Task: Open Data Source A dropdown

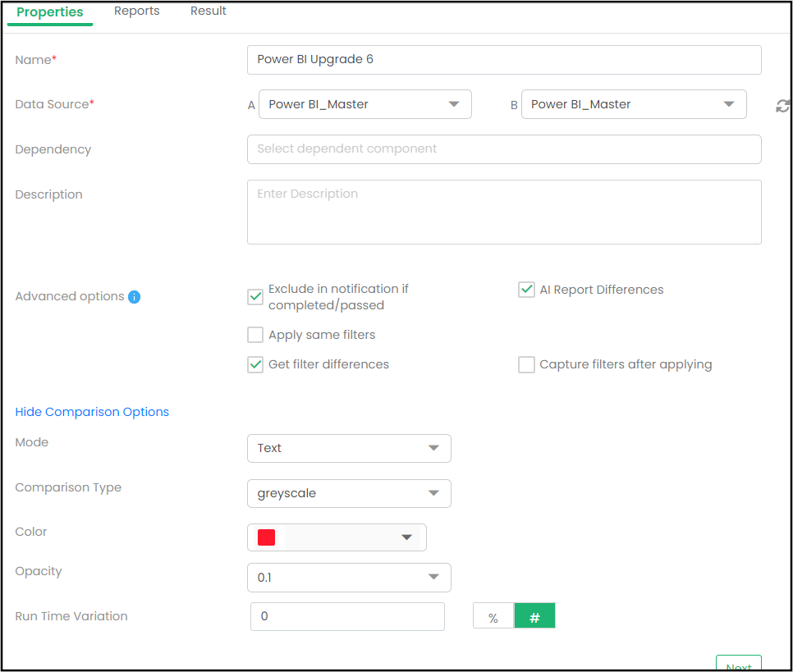Action: (x=364, y=105)
